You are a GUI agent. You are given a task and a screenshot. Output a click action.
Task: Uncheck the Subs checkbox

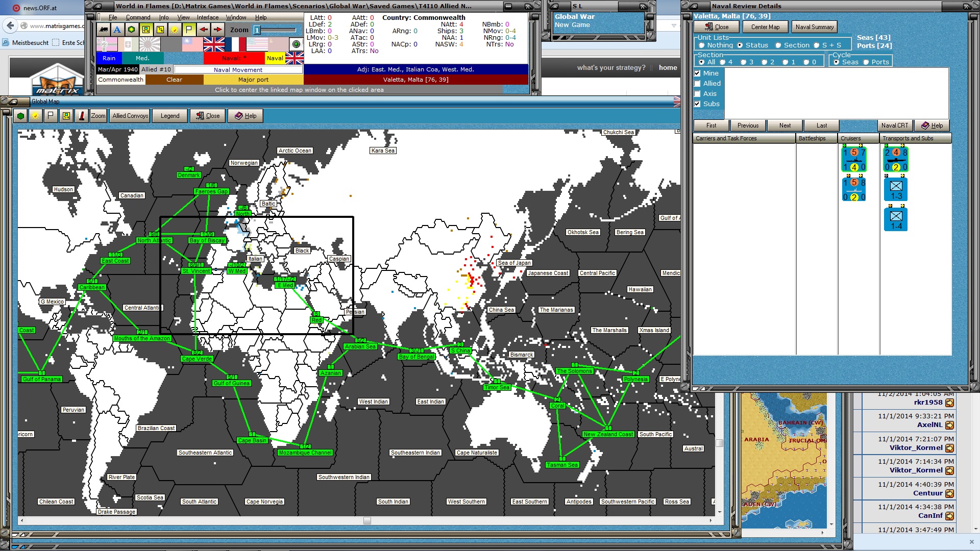[697, 104]
